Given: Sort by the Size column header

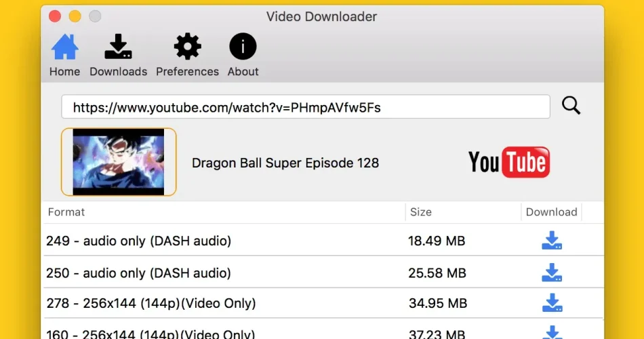Looking at the screenshot, I should point(420,212).
